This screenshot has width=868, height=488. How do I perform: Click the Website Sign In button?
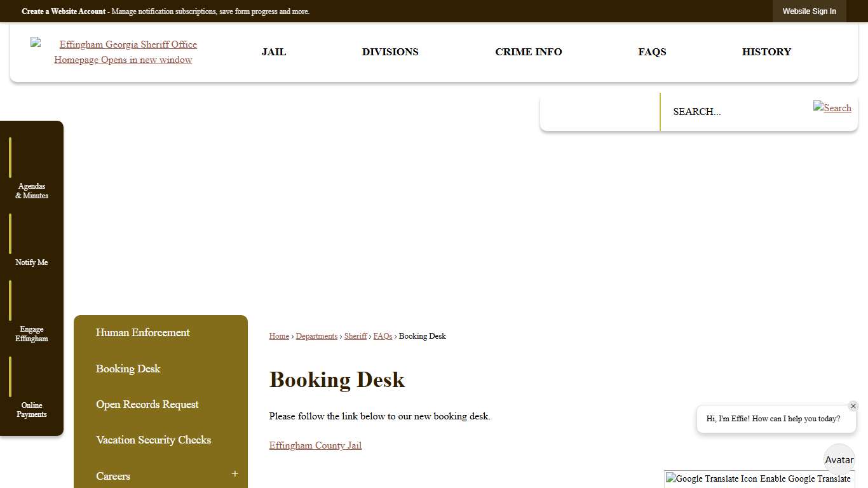tap(809, 11)
